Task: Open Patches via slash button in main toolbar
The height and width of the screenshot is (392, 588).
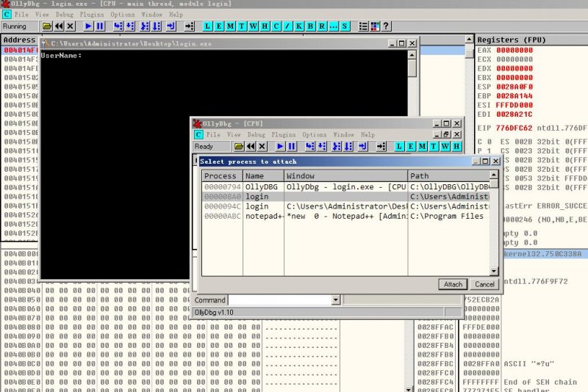Action: (x=287, y=26)
